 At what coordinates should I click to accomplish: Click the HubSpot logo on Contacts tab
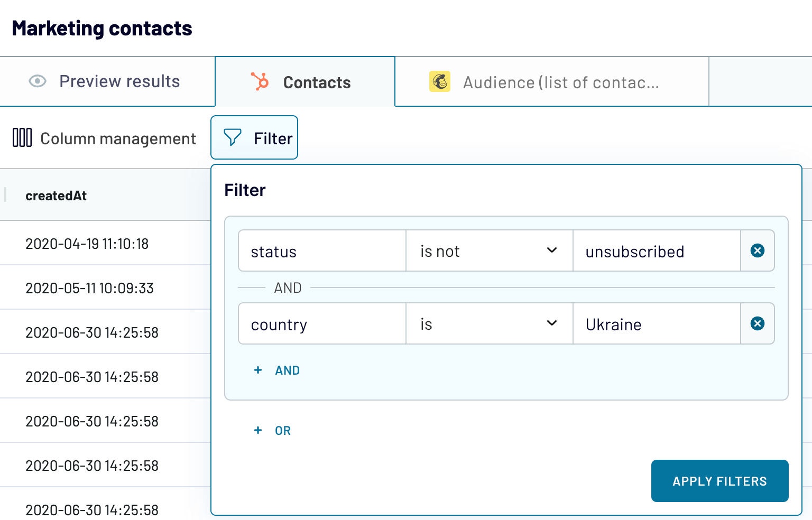click(260, 82)
